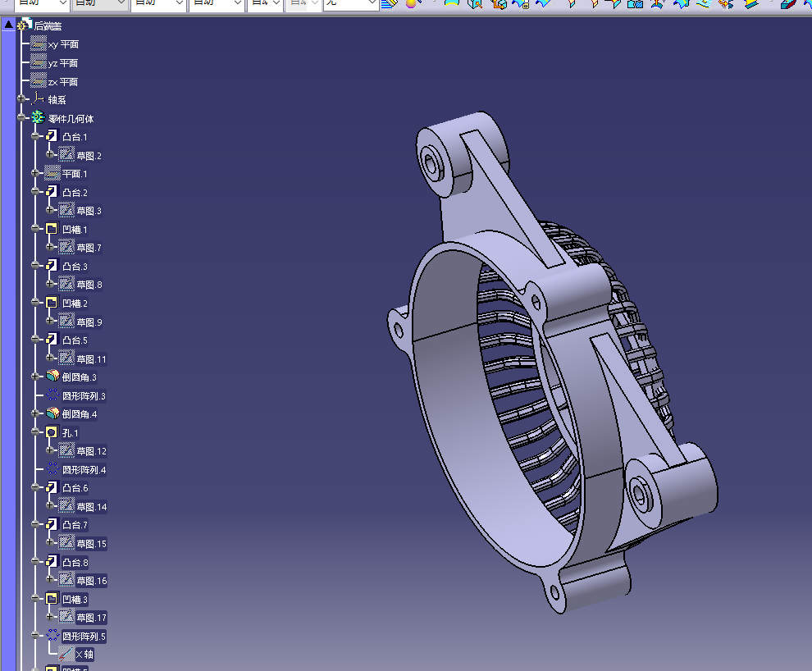812x671 pixels.
Task: Collapse the 圆形阵列.5 node
Action: pyautogui.click(x=35, y=635)
